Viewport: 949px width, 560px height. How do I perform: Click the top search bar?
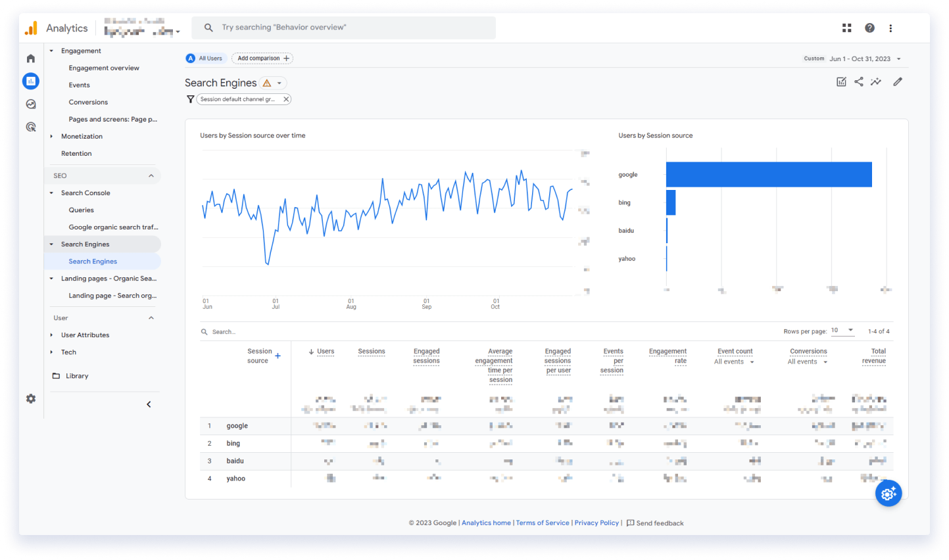(x=344, y=28)
